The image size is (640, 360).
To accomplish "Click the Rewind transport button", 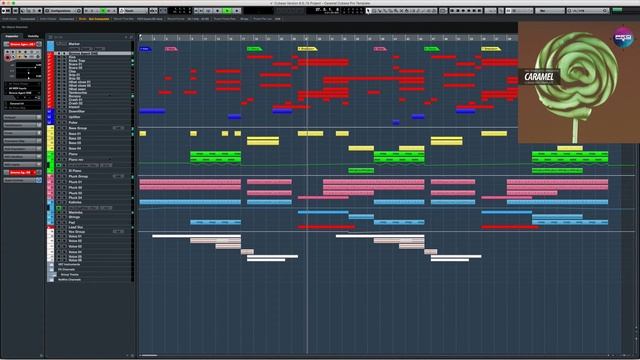I will (196, 11).
